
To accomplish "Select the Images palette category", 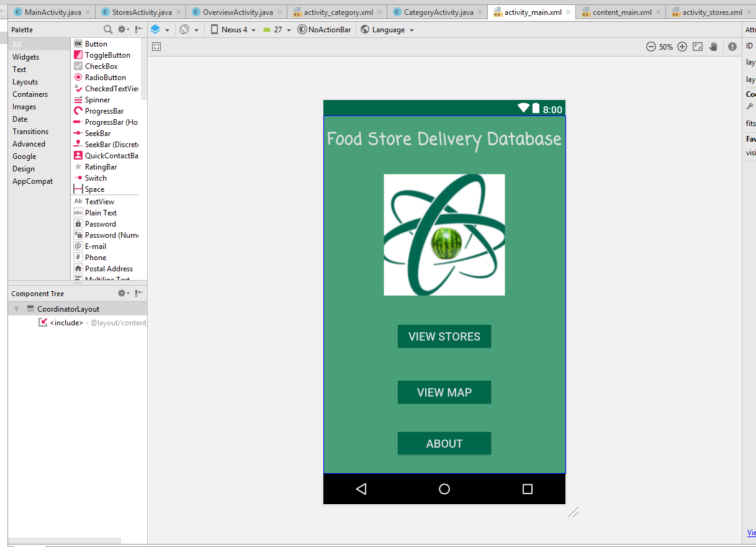I will point(39,106).
